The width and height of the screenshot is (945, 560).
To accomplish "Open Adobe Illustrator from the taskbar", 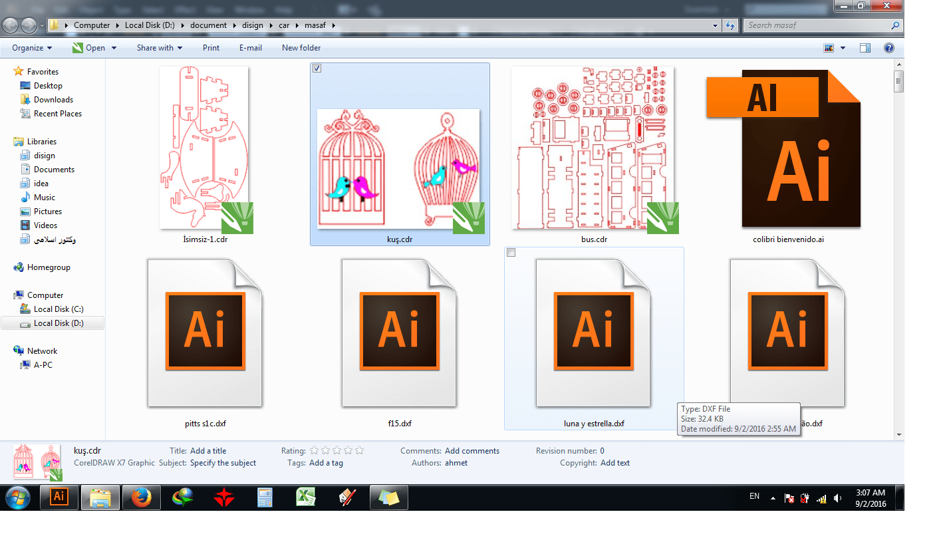I will [59, 497].
